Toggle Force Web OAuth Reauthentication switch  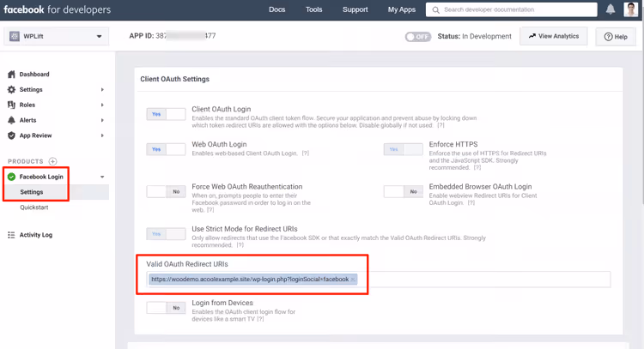pyautogui.click(x=166, y=191)
